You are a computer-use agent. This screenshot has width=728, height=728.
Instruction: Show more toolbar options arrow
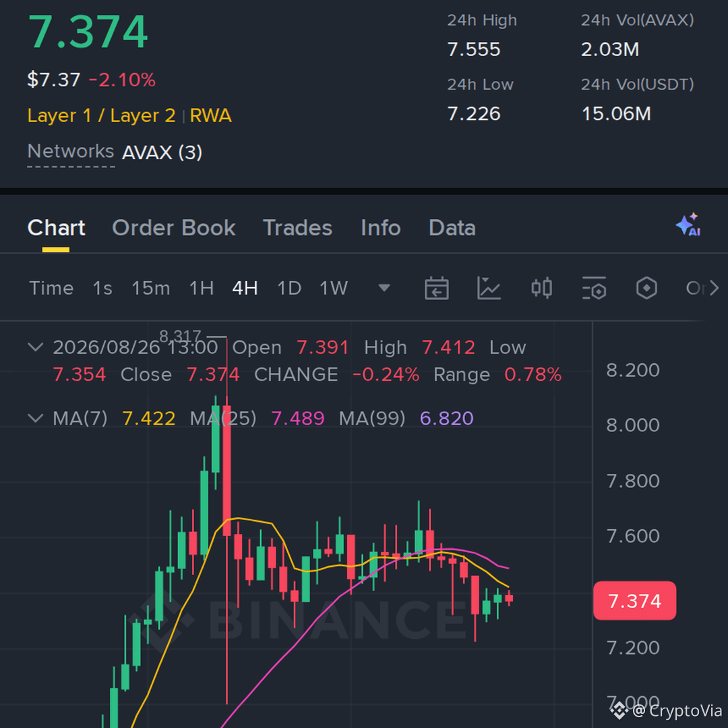click(714, 289)
